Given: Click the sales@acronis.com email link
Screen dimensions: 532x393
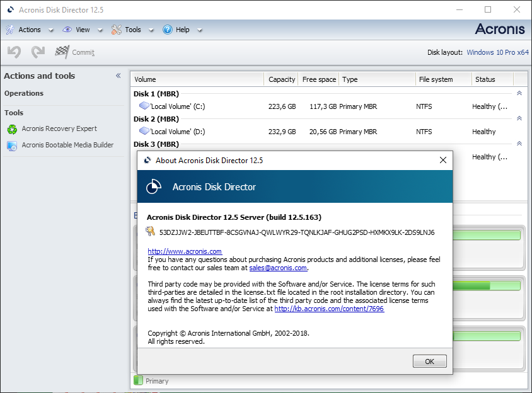Looking at the screenshot, I should (278, 268).
